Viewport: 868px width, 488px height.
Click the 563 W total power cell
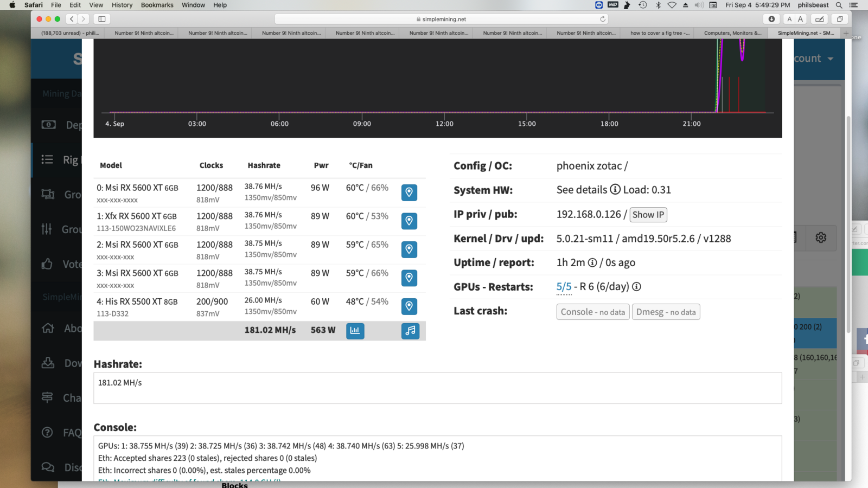(x=323, y=330)
